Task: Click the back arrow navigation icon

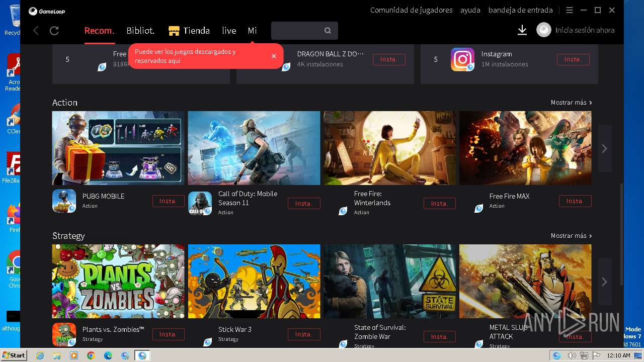Action: click(36, 31)
